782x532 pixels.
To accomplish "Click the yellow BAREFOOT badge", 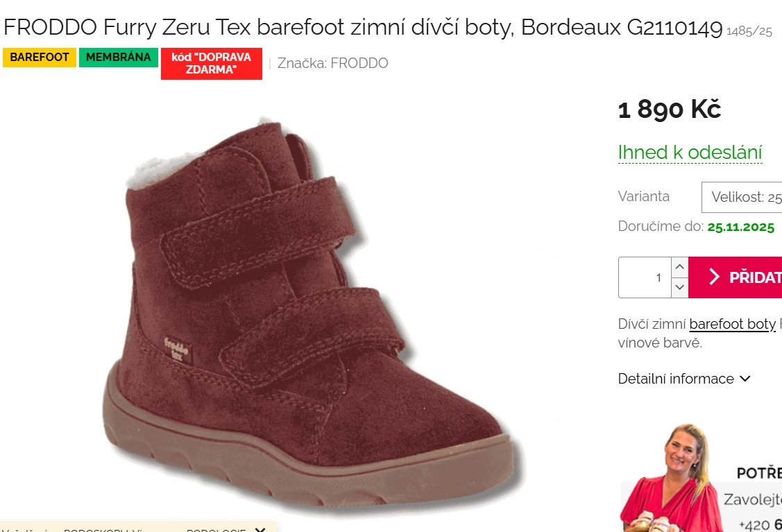I will (x=39, y=57).
